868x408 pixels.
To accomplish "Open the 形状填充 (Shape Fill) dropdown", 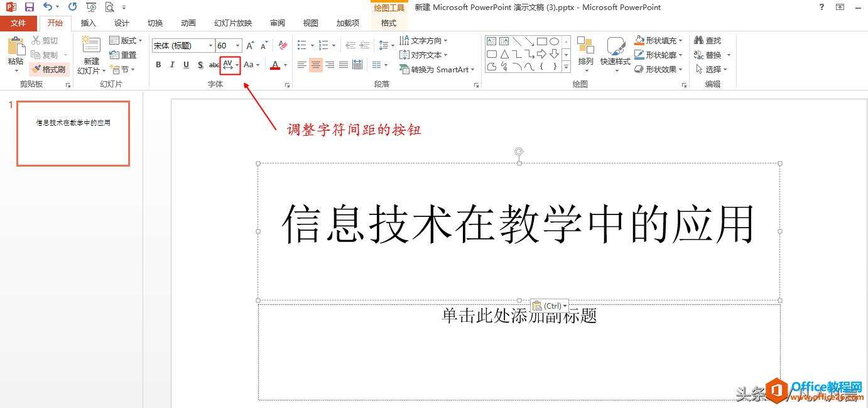I will pyautogui.click(x=658, y=40).
